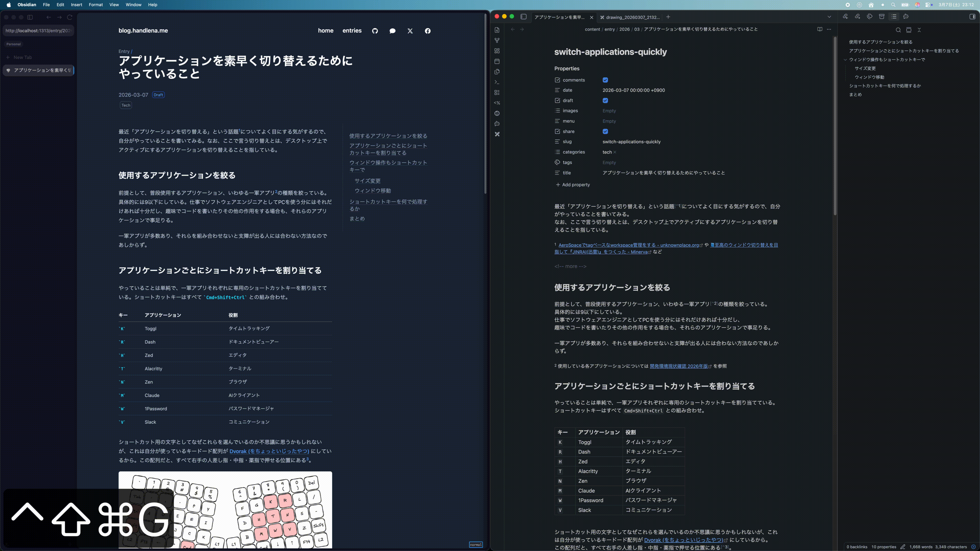Screen dimensions: 980x551
Task: Open the more options ellipsis menu
Action: [x=829, y=29]
